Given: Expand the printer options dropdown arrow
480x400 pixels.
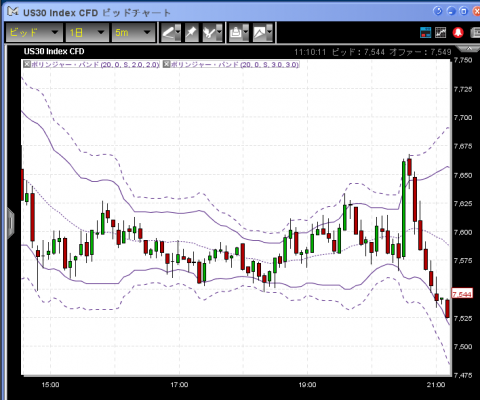Looking at the screenshot, I should 246,33.
